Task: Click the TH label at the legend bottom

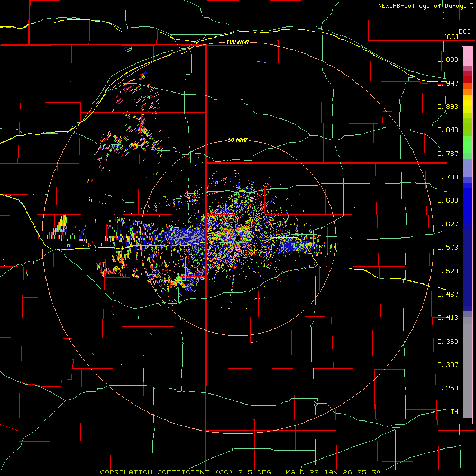Action: coord(454,411)
